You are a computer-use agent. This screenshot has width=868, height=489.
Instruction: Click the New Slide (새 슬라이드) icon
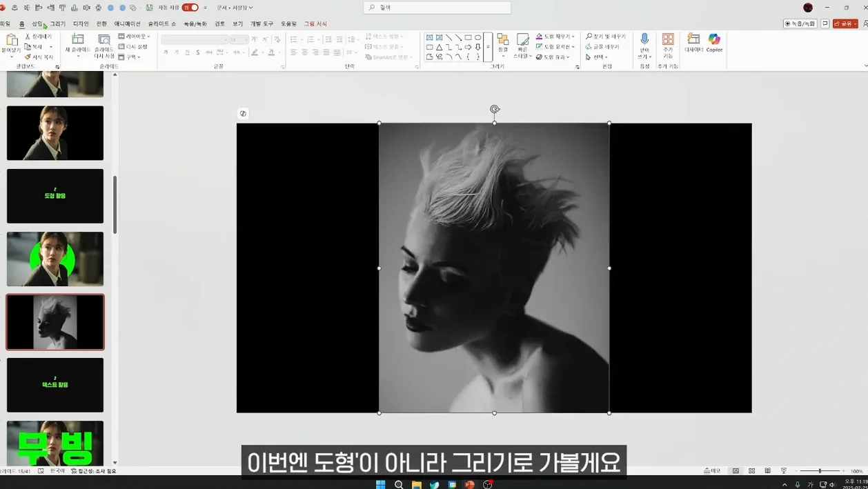[78, 39]
